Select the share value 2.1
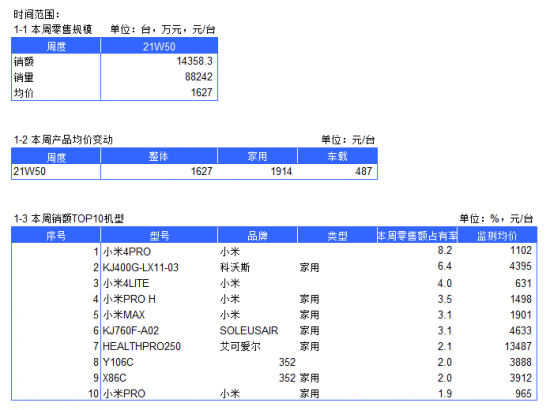The width and height of the screenshot is (550, 410). [445, 347]
